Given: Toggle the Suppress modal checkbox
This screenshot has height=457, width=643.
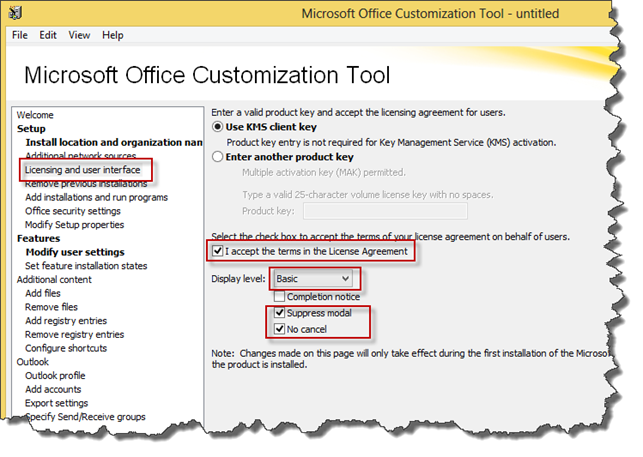Looking at the screenshot, I should click(x=280, y=313).
